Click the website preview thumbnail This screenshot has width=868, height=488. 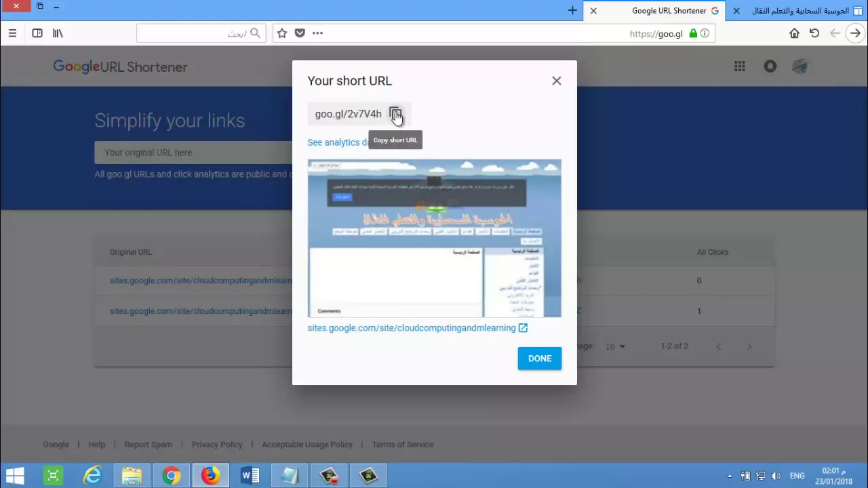[x=434, y=238]
